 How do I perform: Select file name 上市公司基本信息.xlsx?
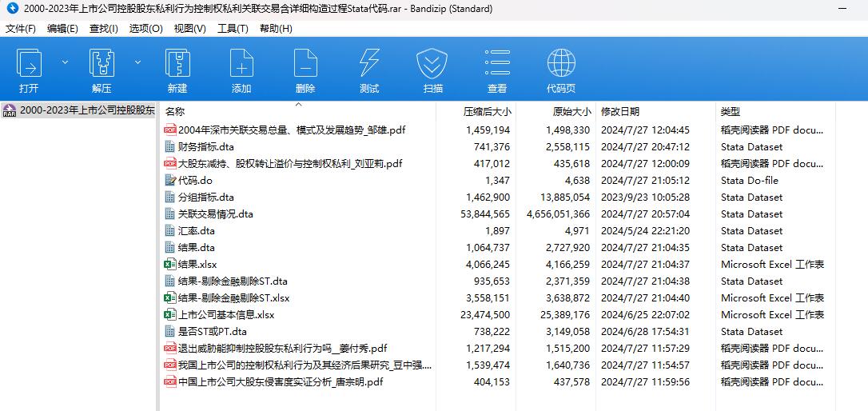[226, 314]
